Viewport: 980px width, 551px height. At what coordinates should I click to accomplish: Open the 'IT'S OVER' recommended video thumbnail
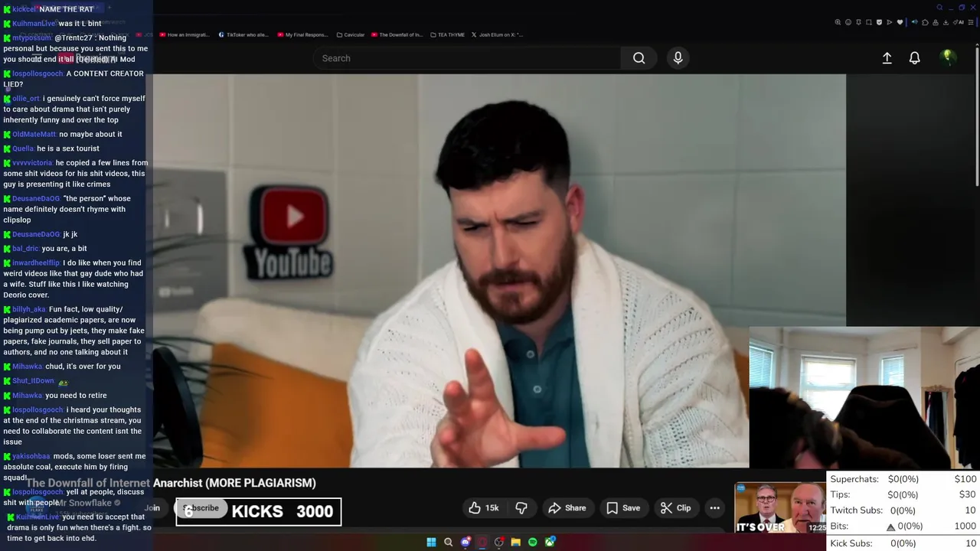click(x=780, y=507)
